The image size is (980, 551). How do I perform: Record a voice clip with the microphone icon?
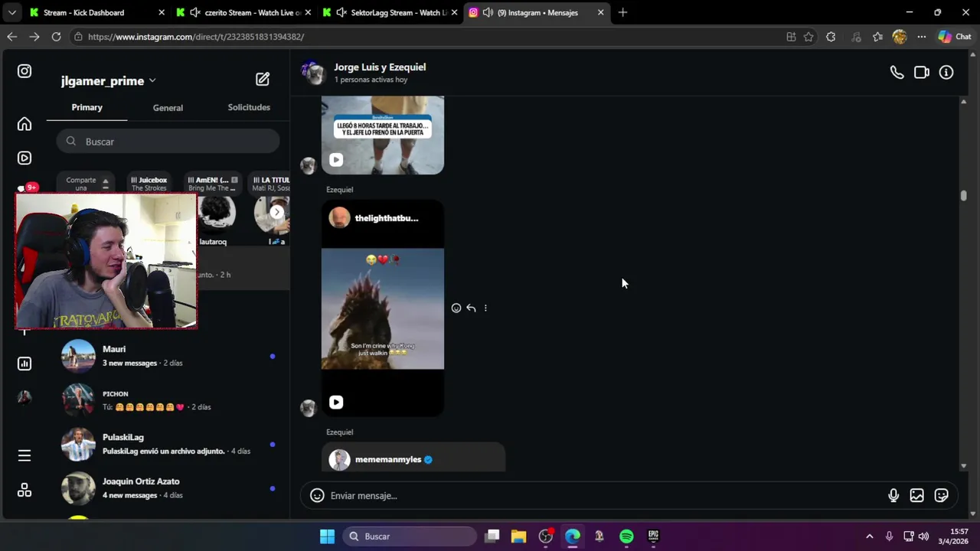click(893, 496)
